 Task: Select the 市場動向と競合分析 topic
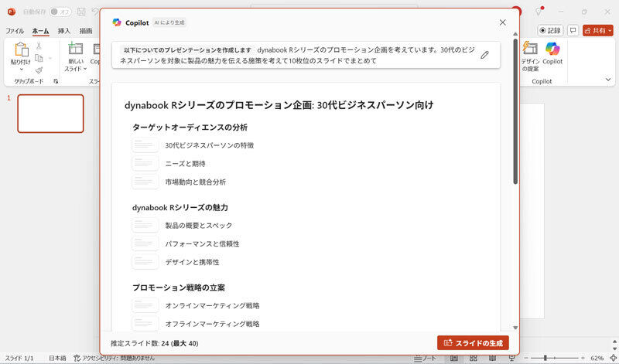click(196, 182)
